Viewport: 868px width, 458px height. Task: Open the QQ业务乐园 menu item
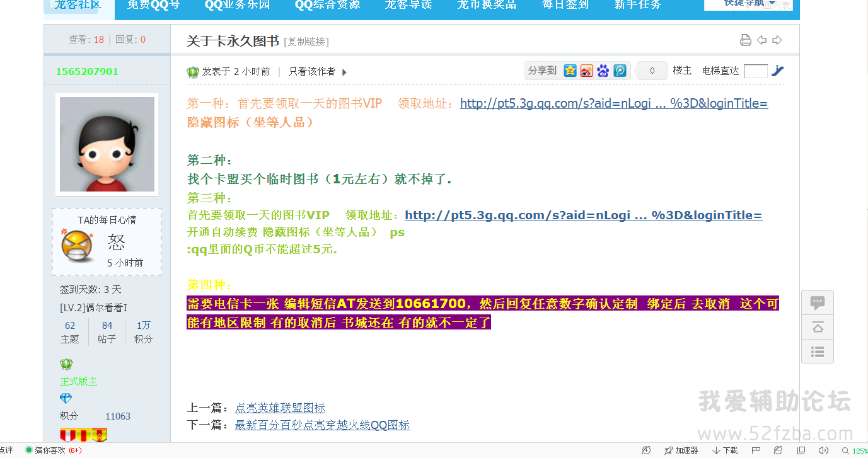click(x=237, y=4)
